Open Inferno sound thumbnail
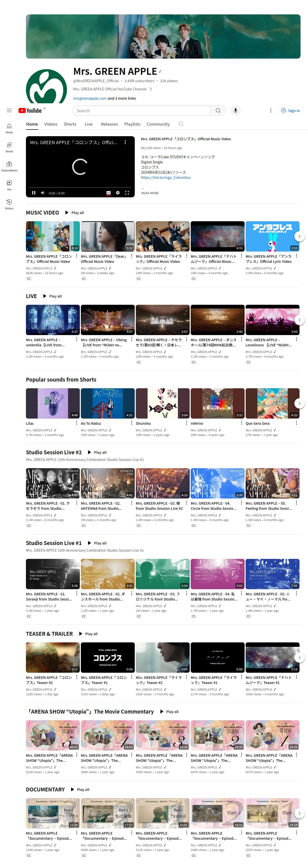 coord(217,403)
